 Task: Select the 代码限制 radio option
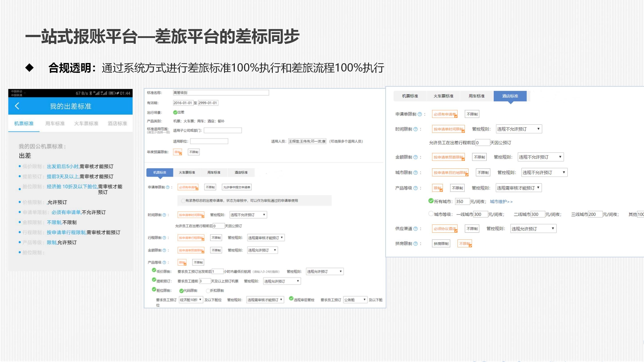181,291
